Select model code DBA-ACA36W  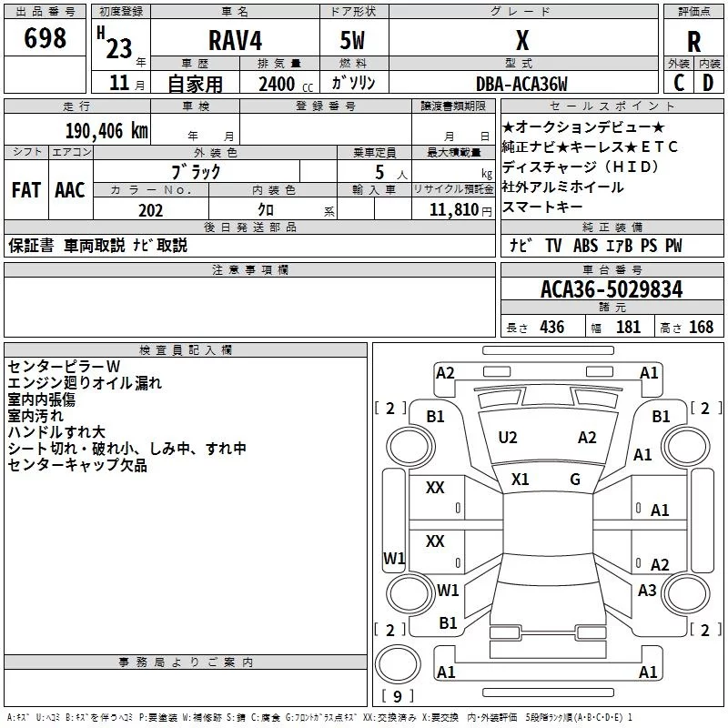pos(521,84)
